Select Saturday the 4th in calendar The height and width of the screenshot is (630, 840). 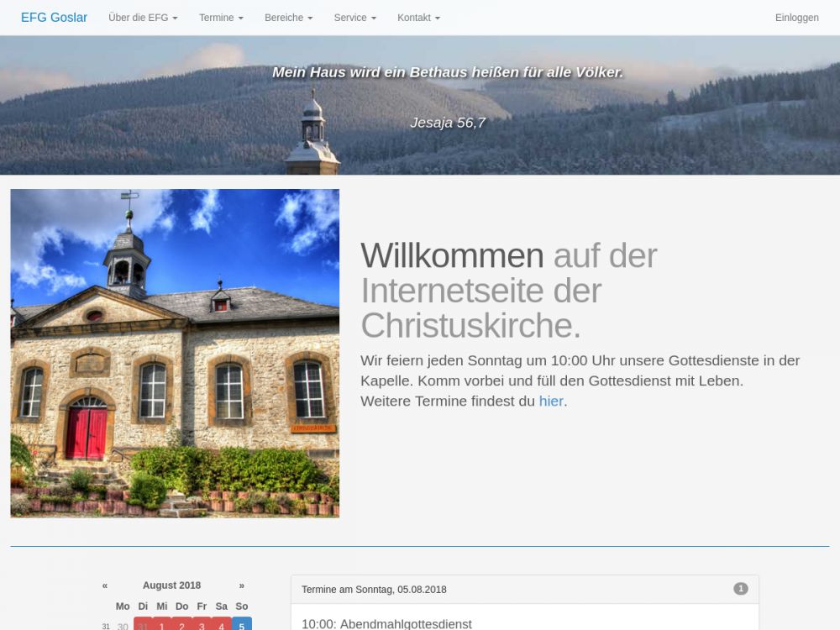(222, 624)
